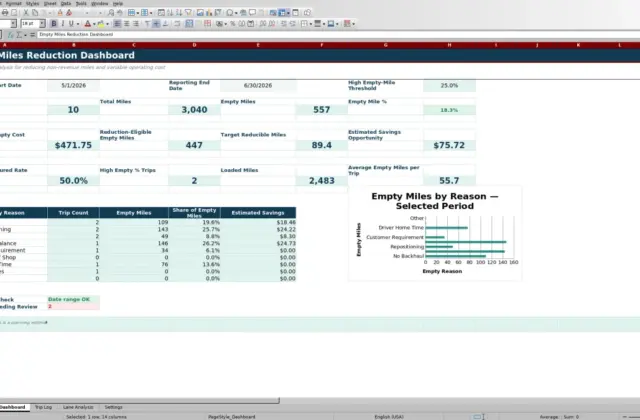640x420 pixels.
Task: Run the Spelling check icon
Action: pos(119,13)
